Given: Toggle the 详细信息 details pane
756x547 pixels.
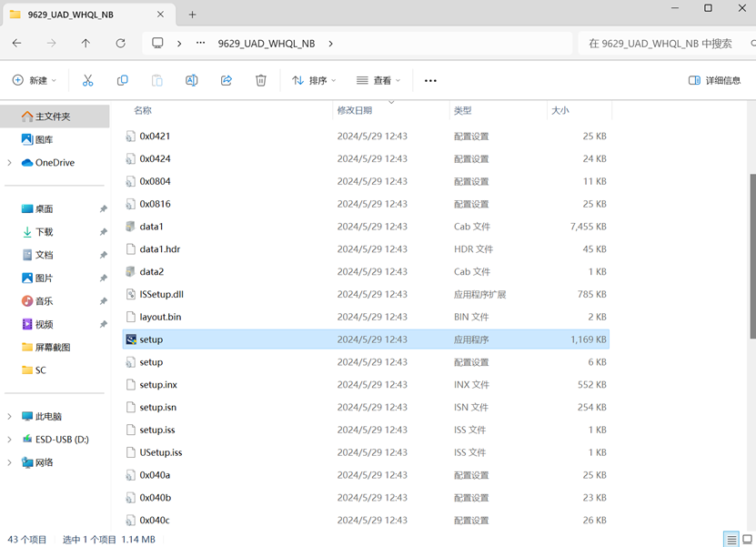Looking at the screenshot, I should [714, 80].
